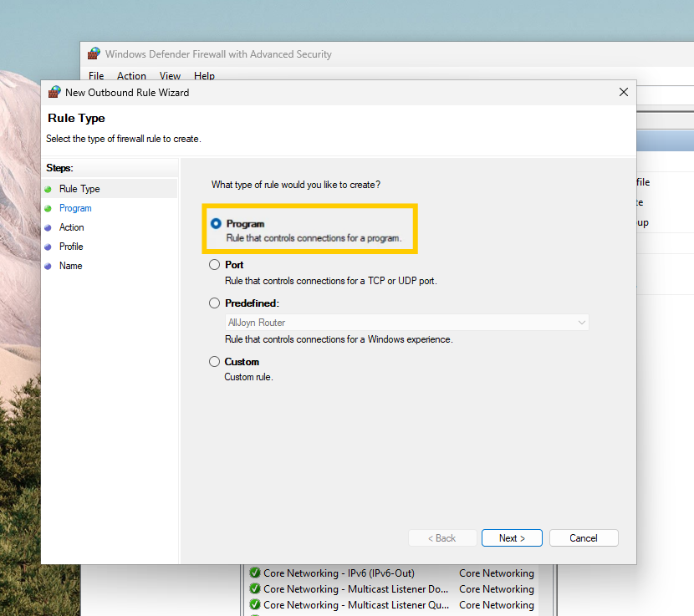Click green check icon of Multicast Listener Do rule

click(254, 588)
